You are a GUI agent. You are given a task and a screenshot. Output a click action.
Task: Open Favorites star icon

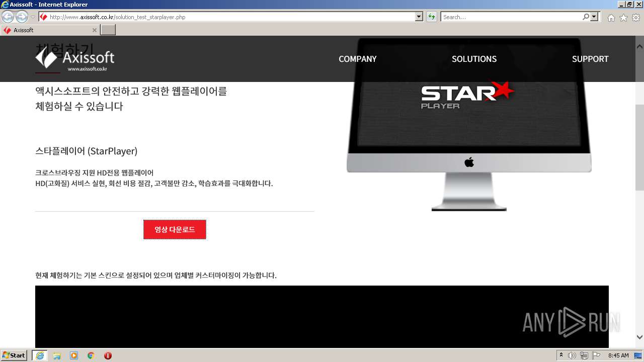[x=623, y=18]
